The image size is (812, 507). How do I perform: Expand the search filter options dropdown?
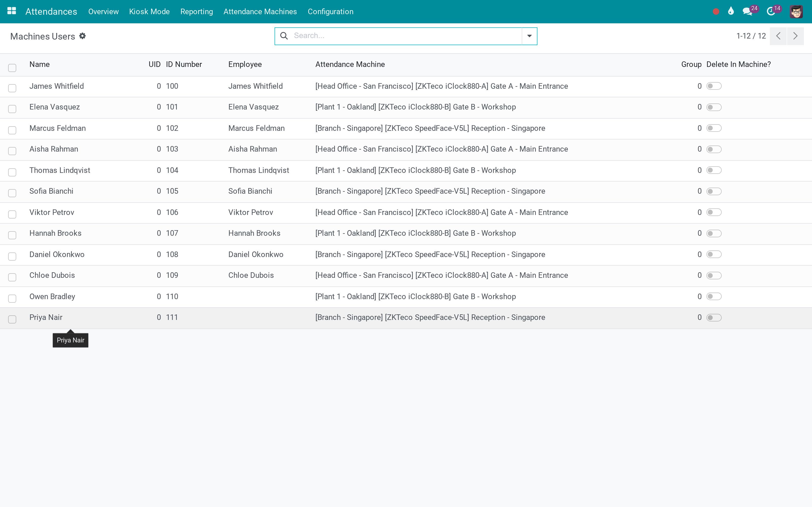click(x=529, y=36)
